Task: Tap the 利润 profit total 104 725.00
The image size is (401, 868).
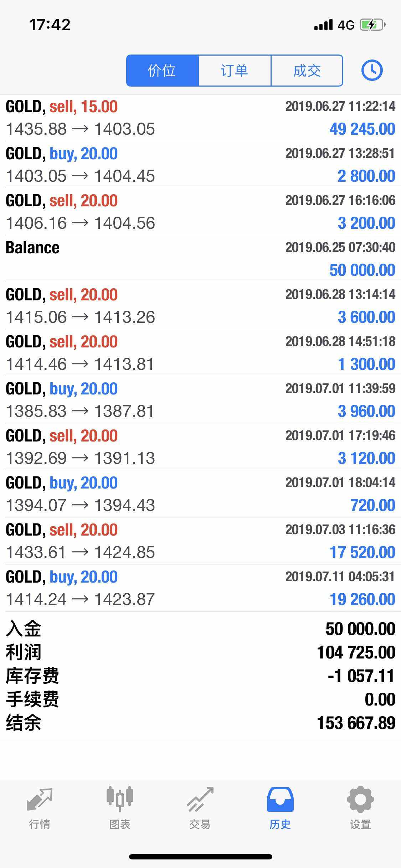Action: pyautogui.click(x=356, y=652)
